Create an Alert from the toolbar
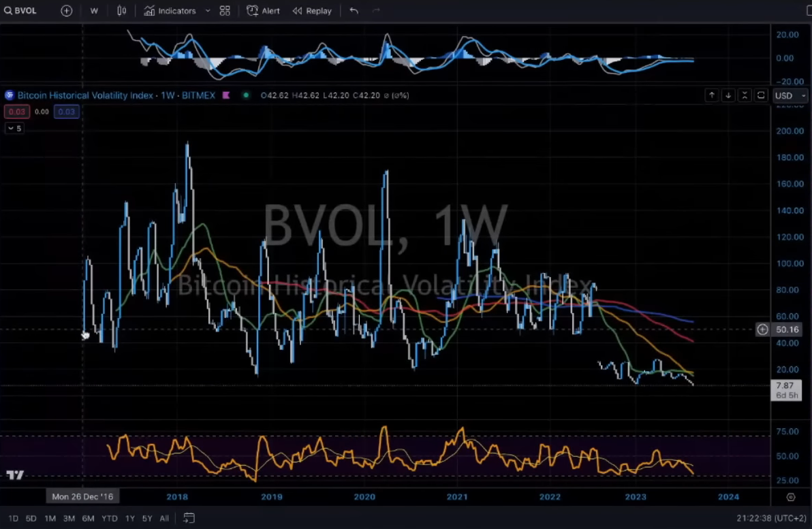This screenshot has height=529, width=812. 264,11
